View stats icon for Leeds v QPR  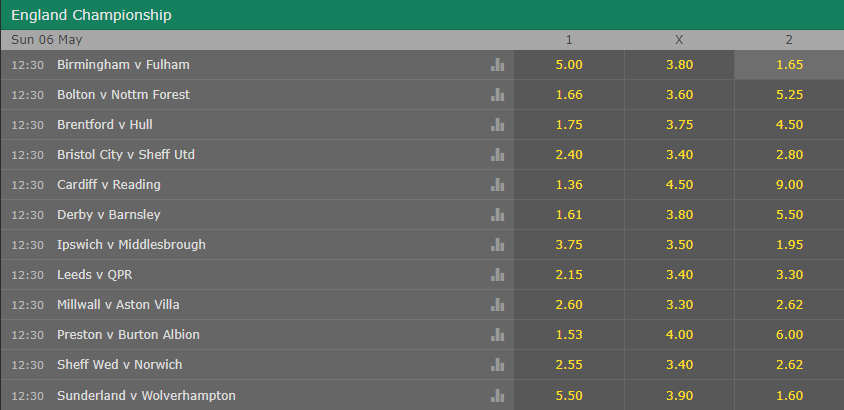pos(497,275)
